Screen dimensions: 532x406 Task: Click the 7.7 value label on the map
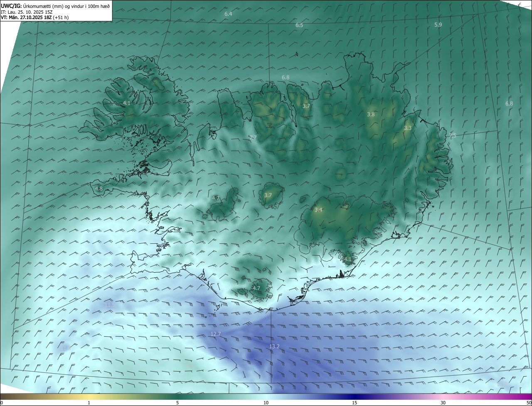pyautogui.click(x=253, y=137)
